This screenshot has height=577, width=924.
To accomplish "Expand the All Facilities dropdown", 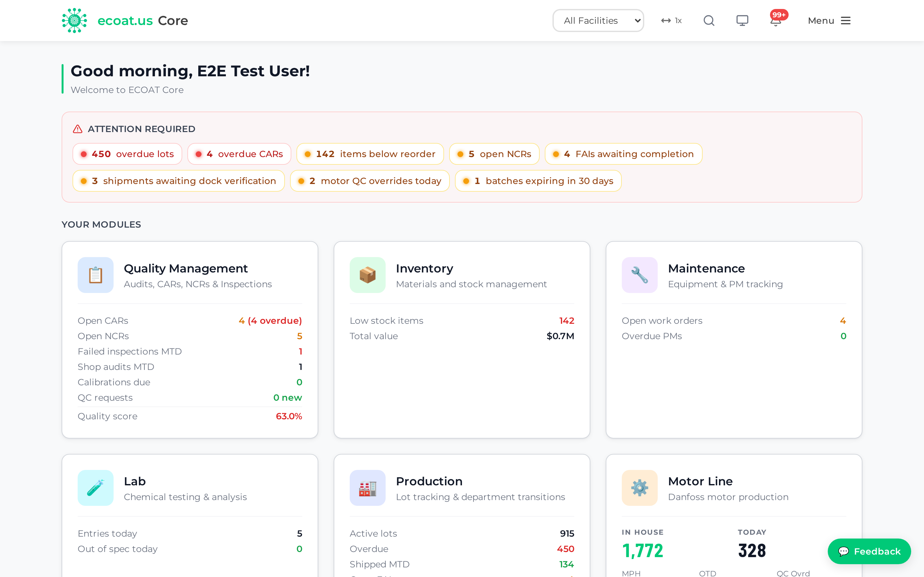I will [598, 21].
